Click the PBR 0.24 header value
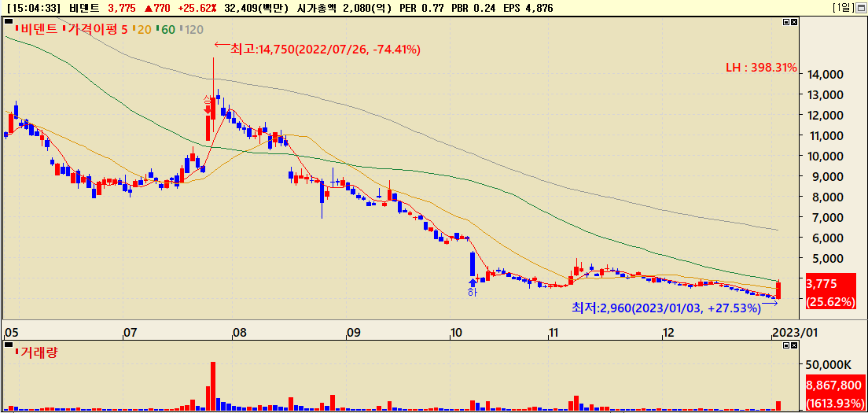868x413 pixels. tap(474, 9)
